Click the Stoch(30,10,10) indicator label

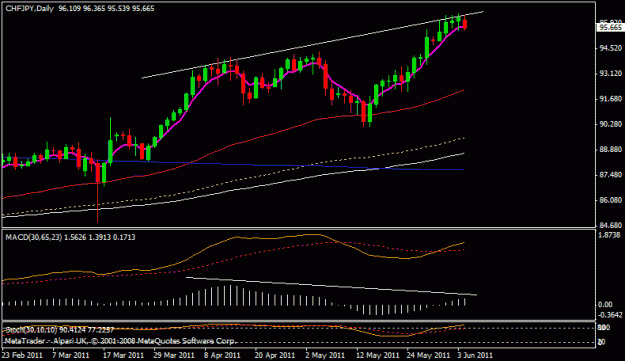[x=31, y=330]
